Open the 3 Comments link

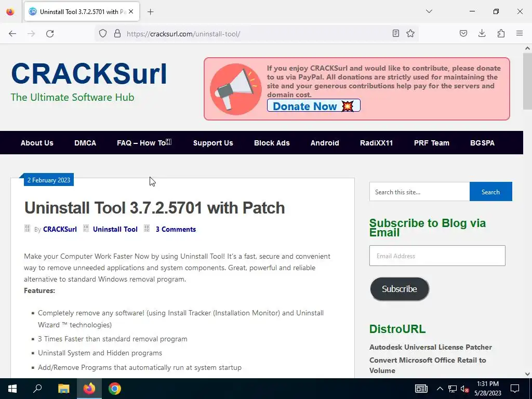click(x=176, y=229)
